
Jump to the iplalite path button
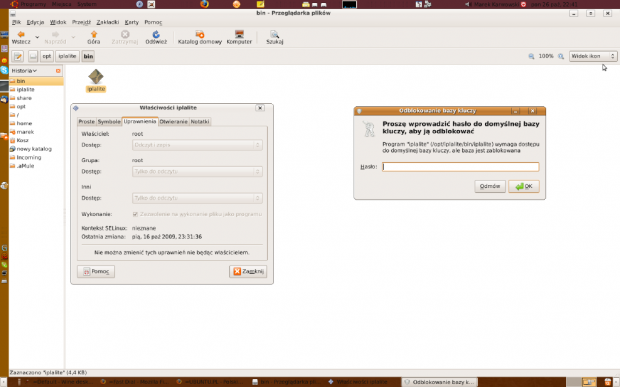tap(67, 56)
